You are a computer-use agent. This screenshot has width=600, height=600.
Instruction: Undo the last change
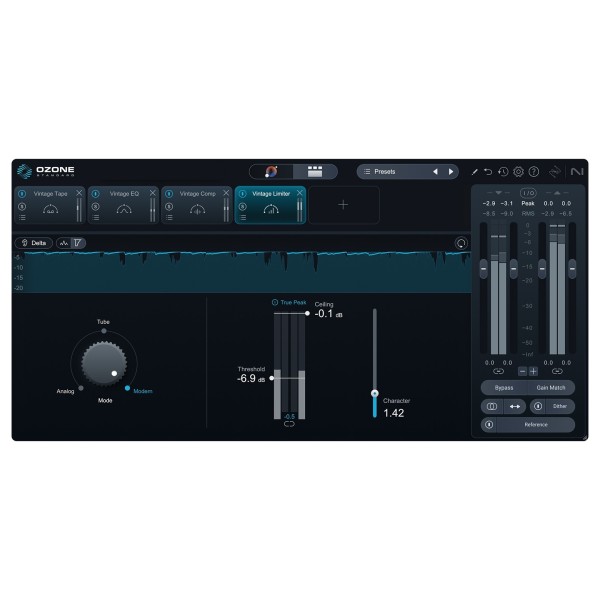click(488, 172)
